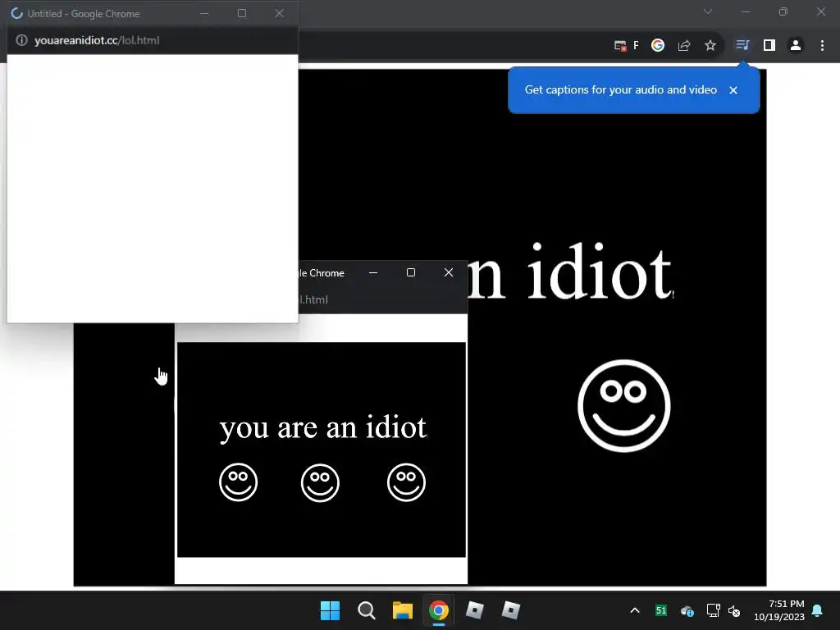840x630 pixels.
Task: Click the 'Get captions for your audio and video' text
Action: [620, 89]
